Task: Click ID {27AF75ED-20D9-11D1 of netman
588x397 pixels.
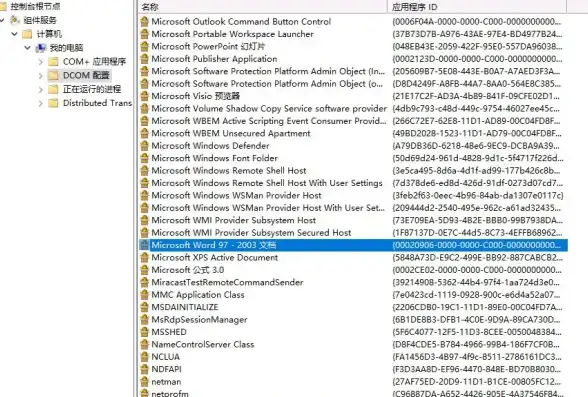Action: point(477,381)
